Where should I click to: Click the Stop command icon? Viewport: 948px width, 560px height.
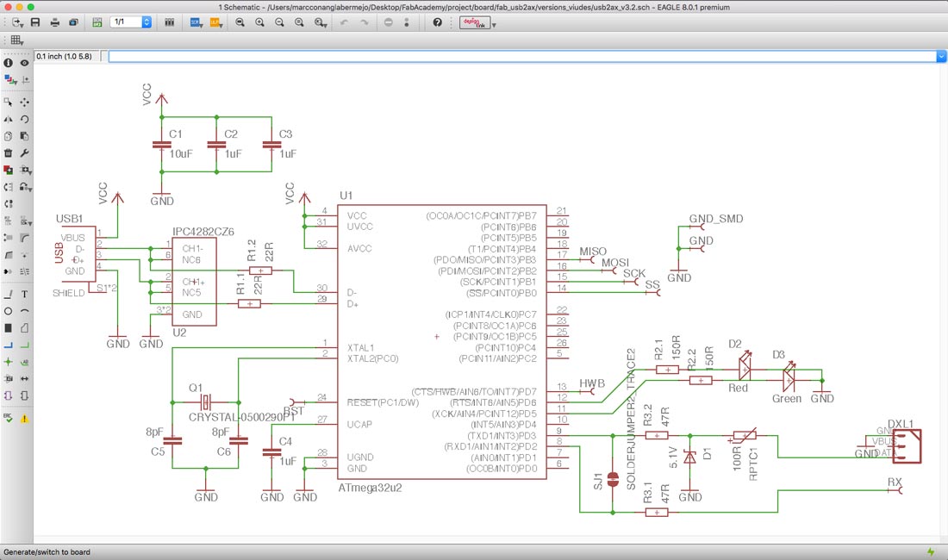click(x=388, y=22)
